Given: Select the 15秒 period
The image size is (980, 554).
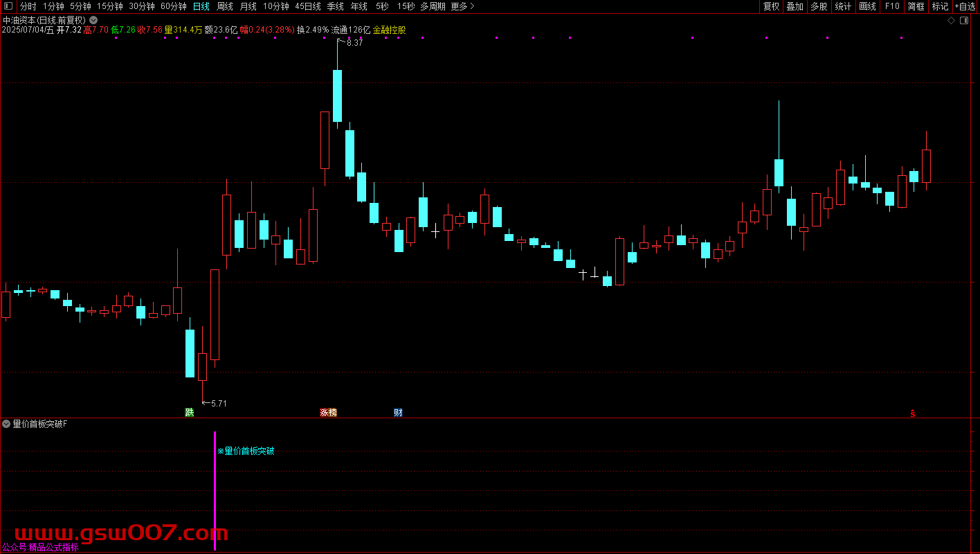Looking at the screenshot, I should (406, 6).
